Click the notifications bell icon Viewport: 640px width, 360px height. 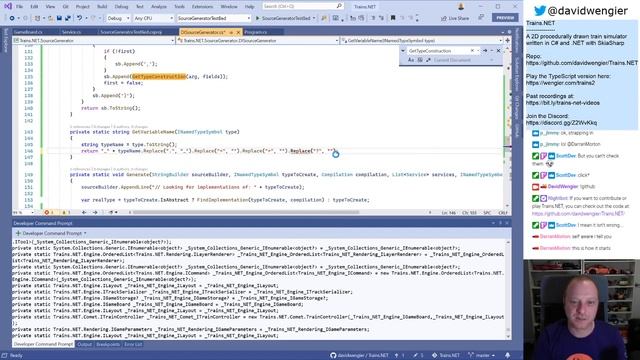click(x=507, y=355)
